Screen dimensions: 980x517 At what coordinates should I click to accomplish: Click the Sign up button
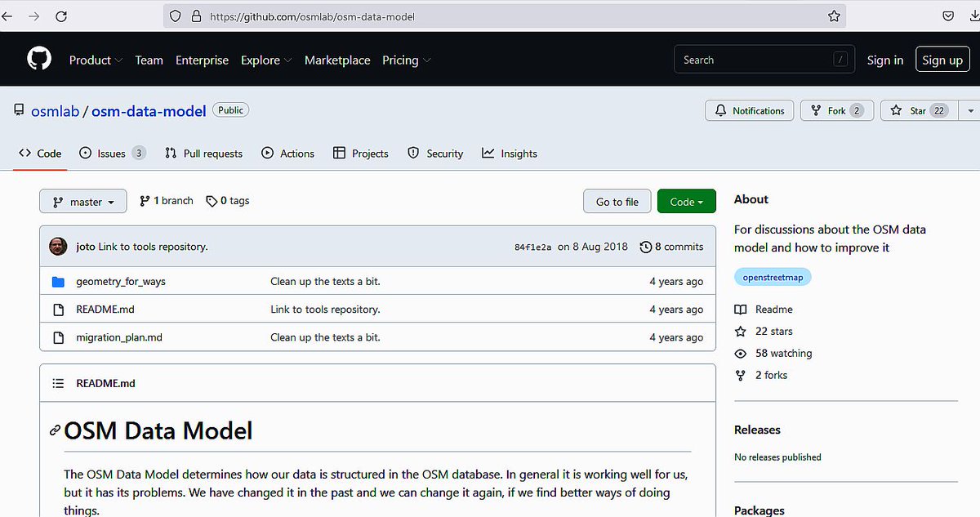942,60
